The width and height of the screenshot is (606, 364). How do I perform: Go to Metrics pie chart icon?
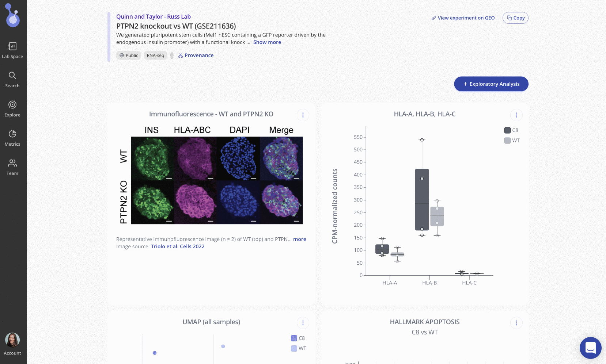click(12, 134)
